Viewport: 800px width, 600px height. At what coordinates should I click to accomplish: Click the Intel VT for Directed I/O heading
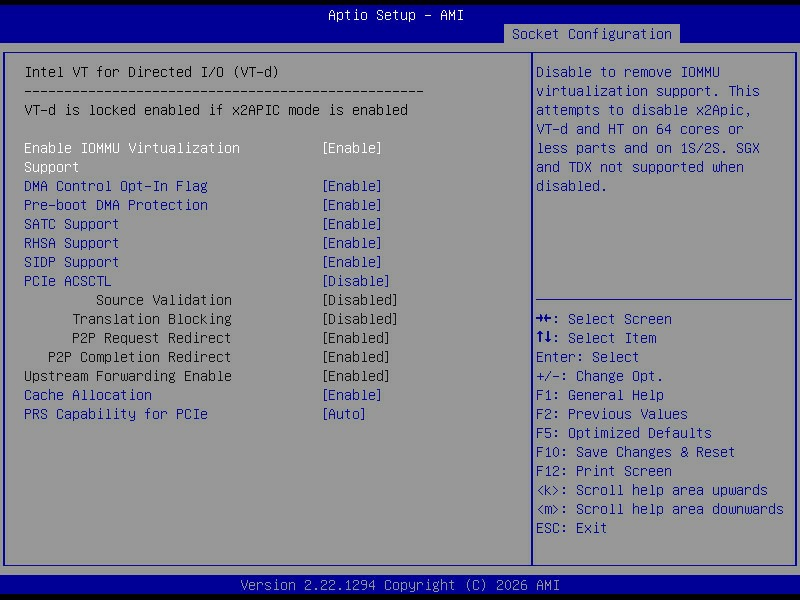click(x=152, y=72)
